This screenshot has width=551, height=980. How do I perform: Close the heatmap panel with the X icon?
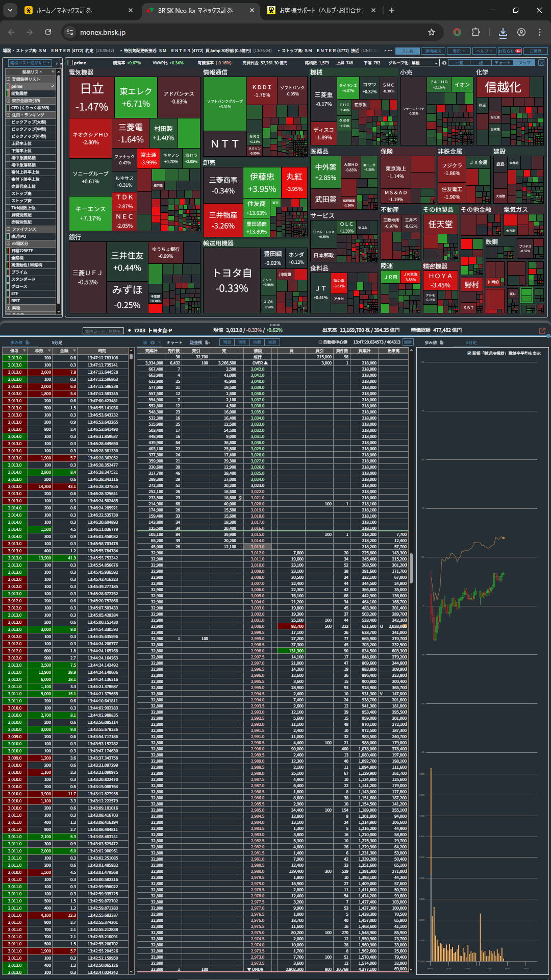pos(541,63)
